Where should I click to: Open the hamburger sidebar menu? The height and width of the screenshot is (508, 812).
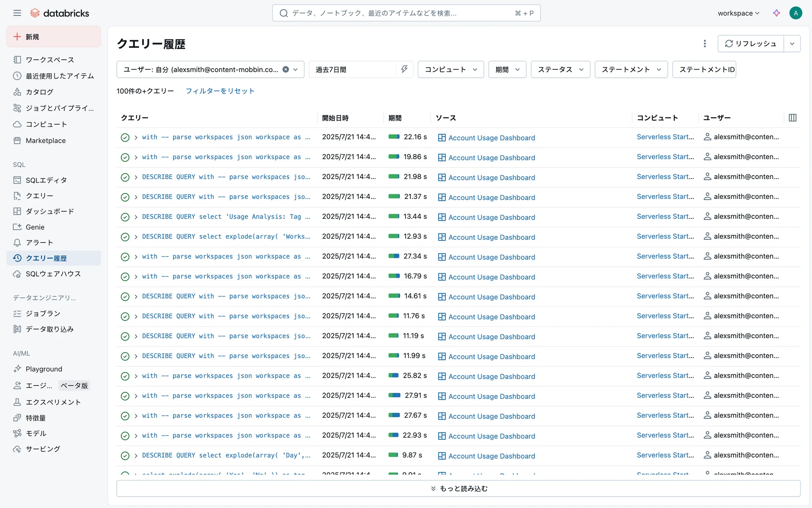point(17,13)
